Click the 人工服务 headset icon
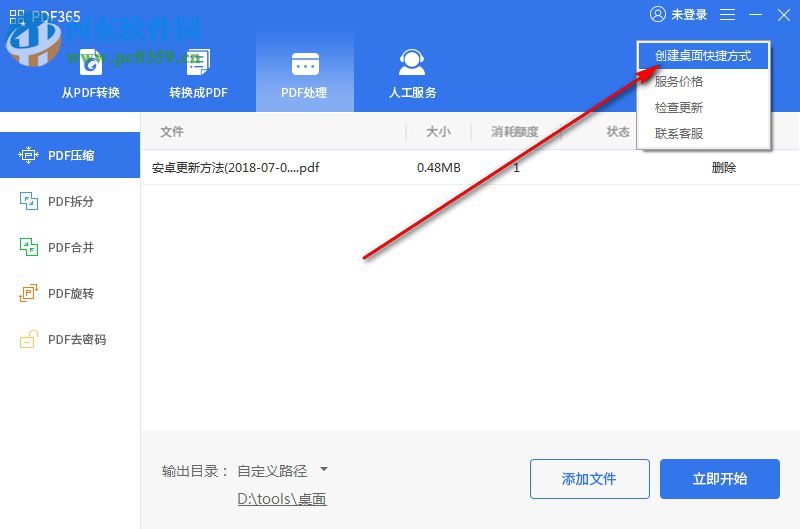The width and height of the screenshot is (800, 529). coord(412,62)
